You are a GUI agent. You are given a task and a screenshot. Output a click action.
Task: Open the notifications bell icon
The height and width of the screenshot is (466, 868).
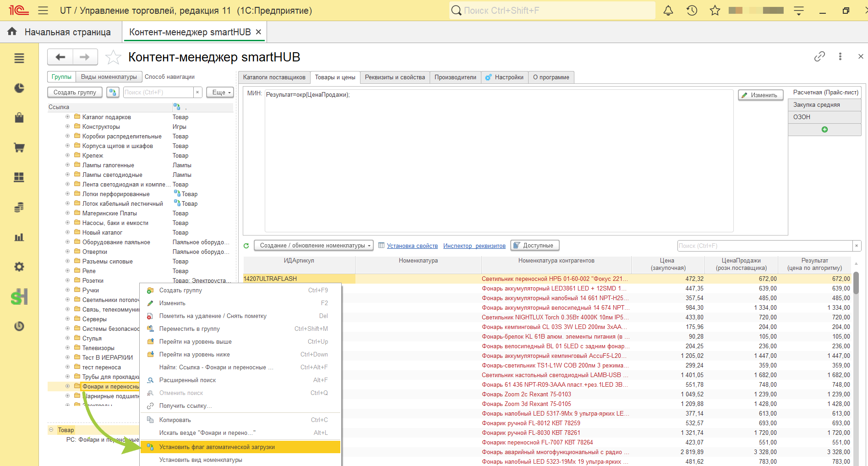[x=668, y=11]
